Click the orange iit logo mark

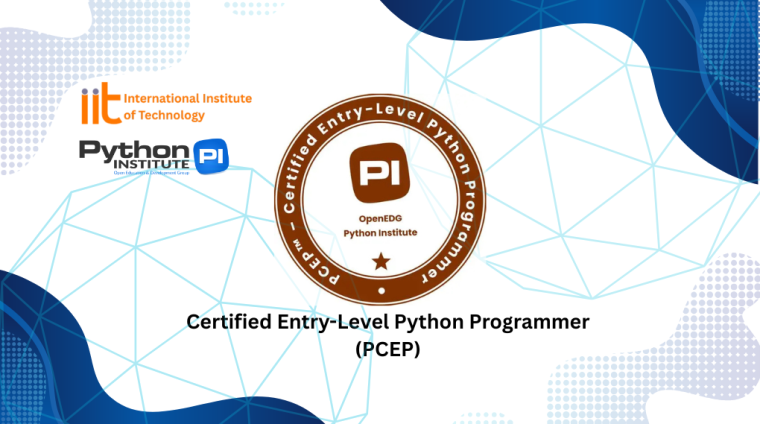click(101, 104)
